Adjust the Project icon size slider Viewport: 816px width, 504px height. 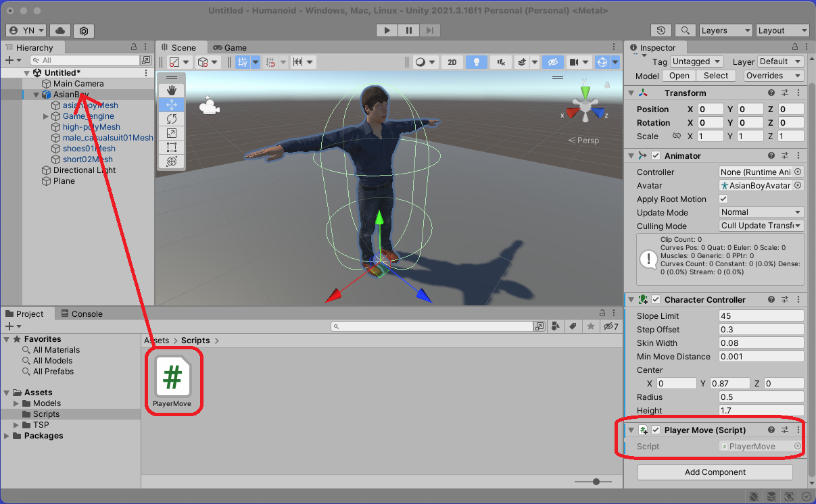point(596,482)
